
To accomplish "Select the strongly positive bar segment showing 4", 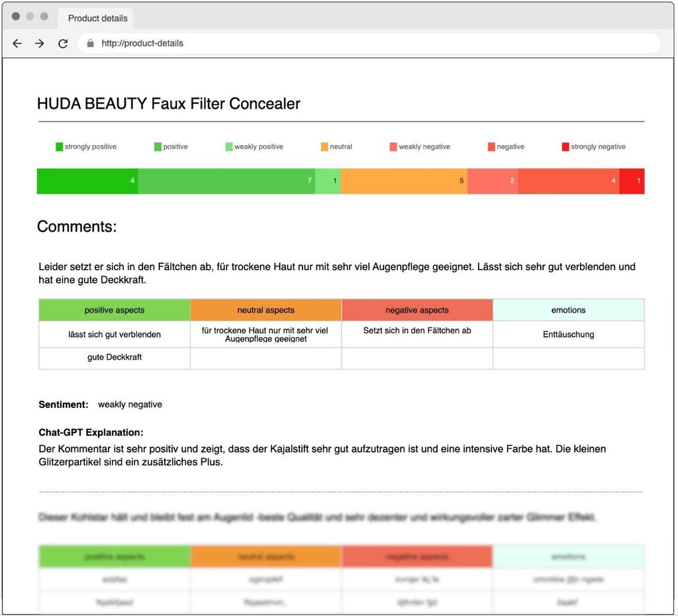I will click(x=87, y=181).
